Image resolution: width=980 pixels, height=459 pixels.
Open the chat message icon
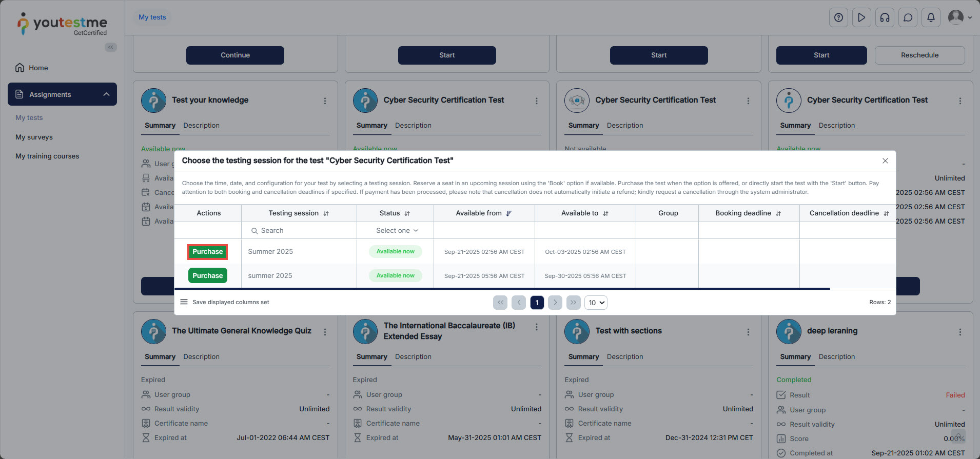(x=908, y=17)
